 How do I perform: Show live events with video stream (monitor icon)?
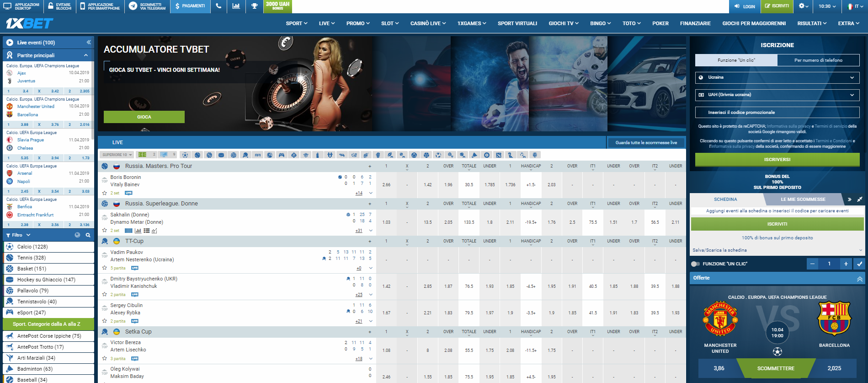(x=164, y=155)
